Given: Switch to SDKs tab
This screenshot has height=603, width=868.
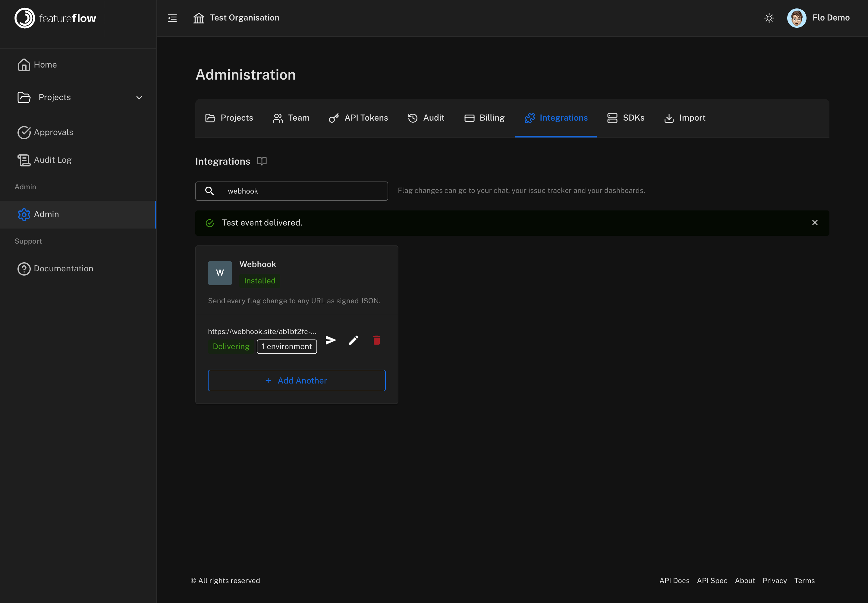Looking at the screenshot, I should (625, 118).
